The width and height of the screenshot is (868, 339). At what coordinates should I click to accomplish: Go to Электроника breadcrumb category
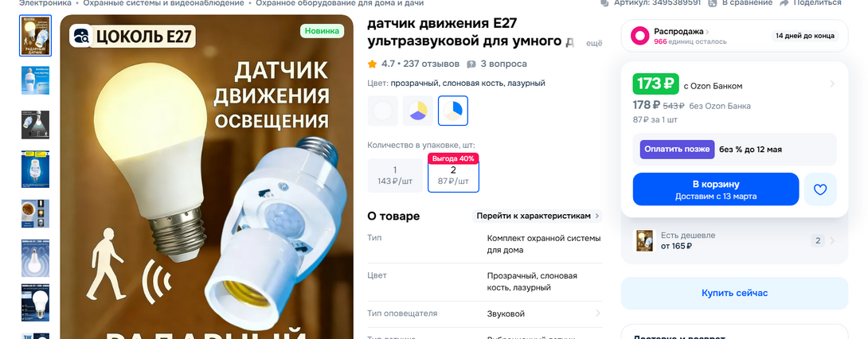tap(45, 2)
